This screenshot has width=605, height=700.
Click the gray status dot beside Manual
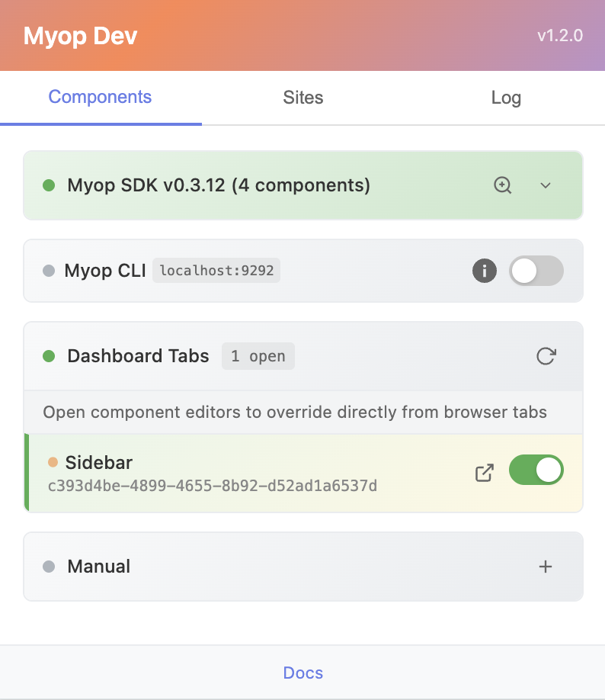click(49, 567)
